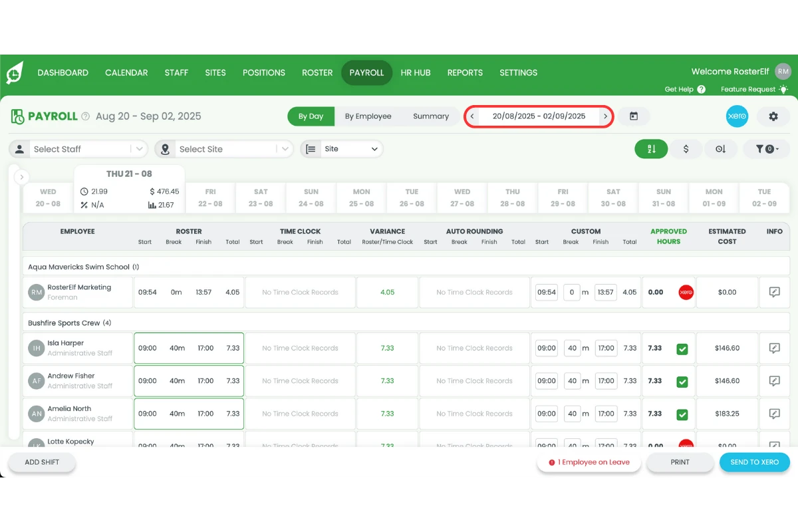Open the DASHBOARD menu
The width and height of the screenshot is (798, 532).
63,72
